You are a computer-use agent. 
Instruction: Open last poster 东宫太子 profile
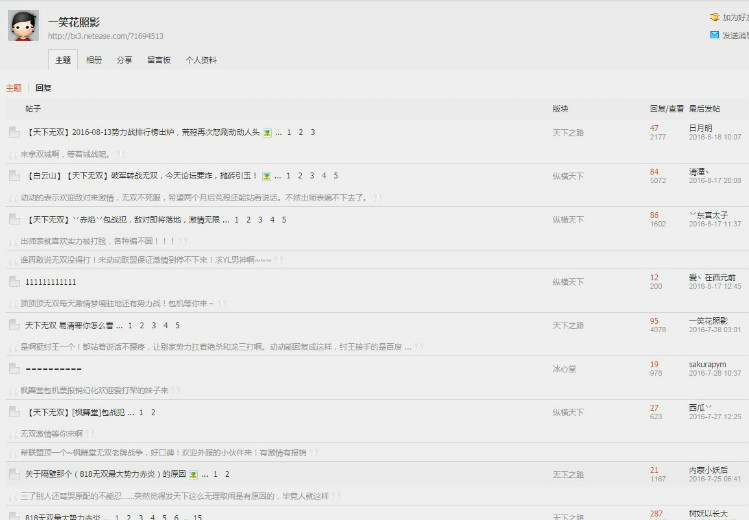(x=708, y=215)
